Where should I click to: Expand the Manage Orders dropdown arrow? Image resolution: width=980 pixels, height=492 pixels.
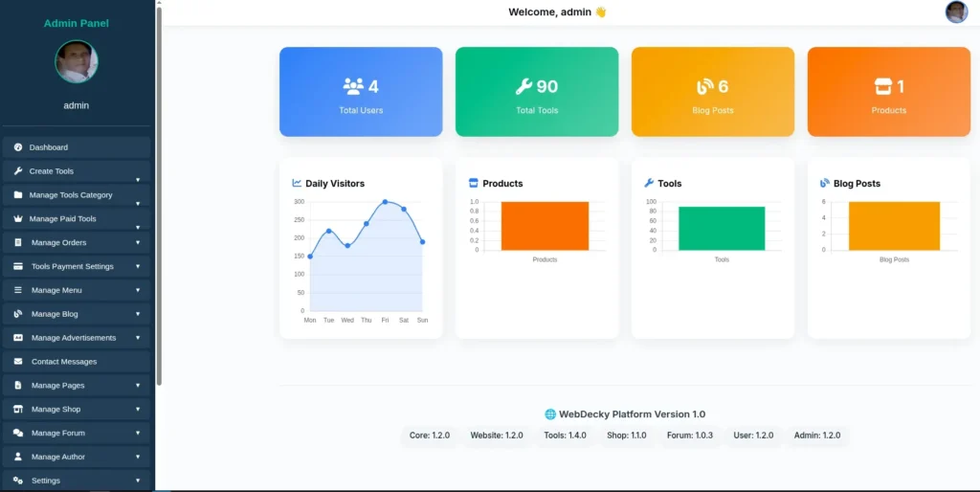138,242
